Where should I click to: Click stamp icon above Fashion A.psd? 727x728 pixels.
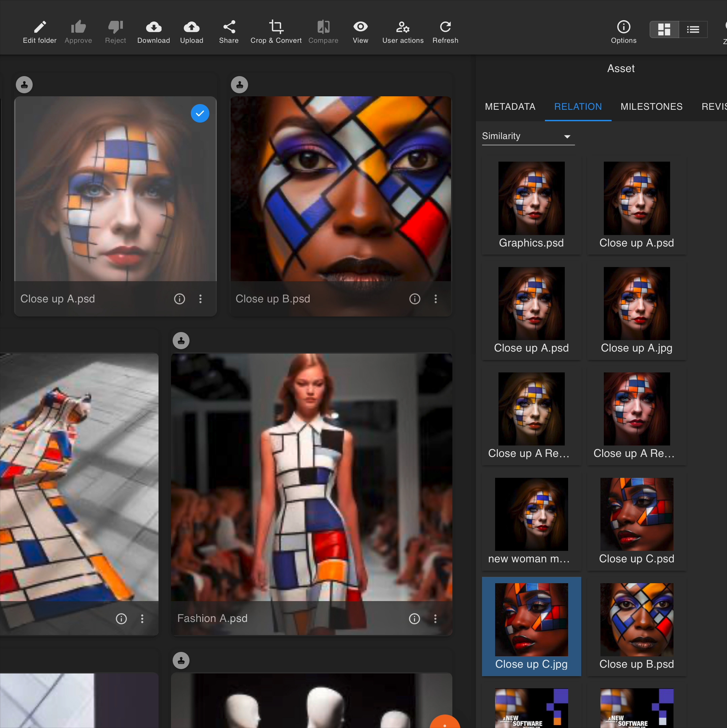[x=181, y=341]
